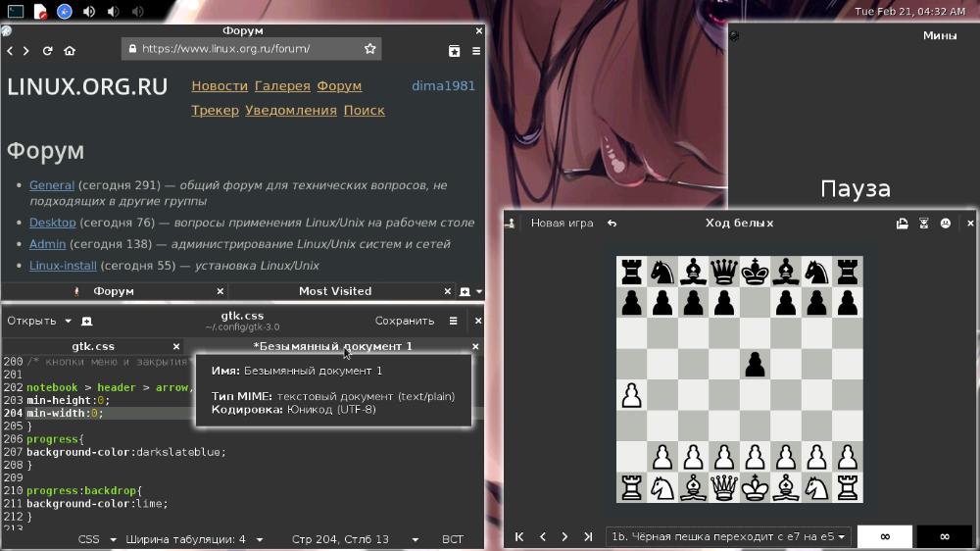Add a new browser tab
Viewport: 980px width, 551px height.
tap(465, 291)
